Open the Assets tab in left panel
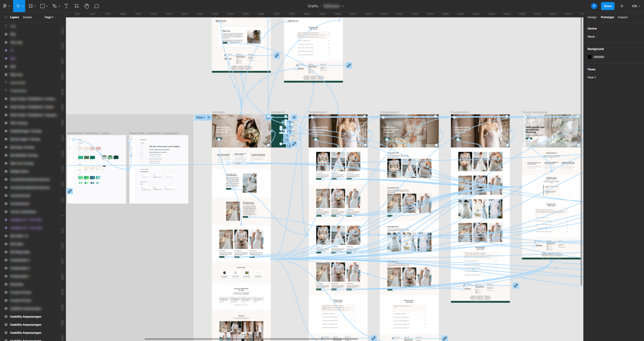Image resolution: width=644 pixels, height=341 pixels. [x=27, y=17]
